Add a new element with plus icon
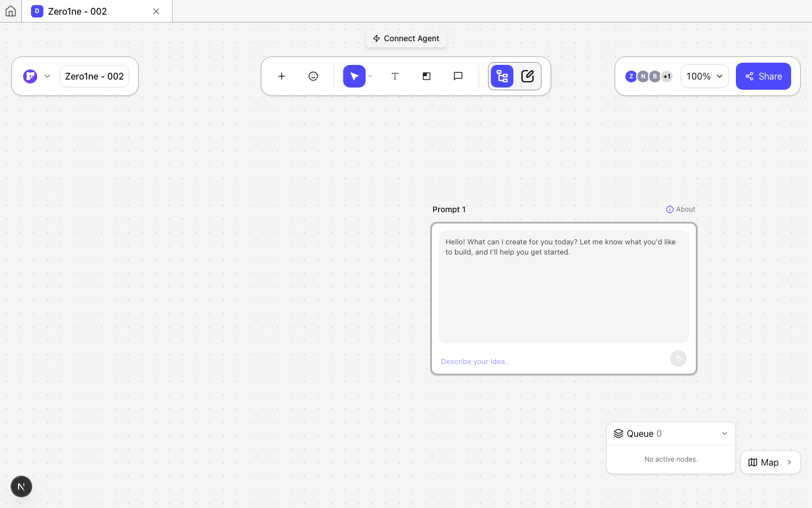The width and height of the screenshot is (812, 508). click(281, 76)
